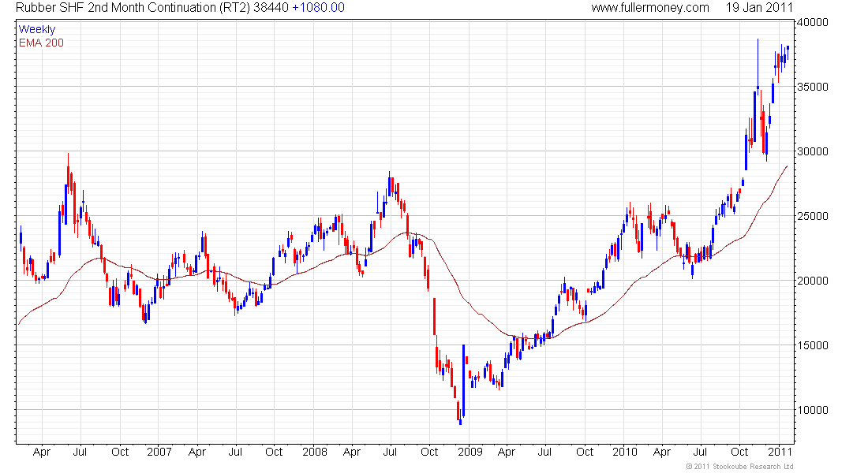Click the copyright Stockcube Research Ltd text
This screenshot has height=473, width=868.
[739, 467]
